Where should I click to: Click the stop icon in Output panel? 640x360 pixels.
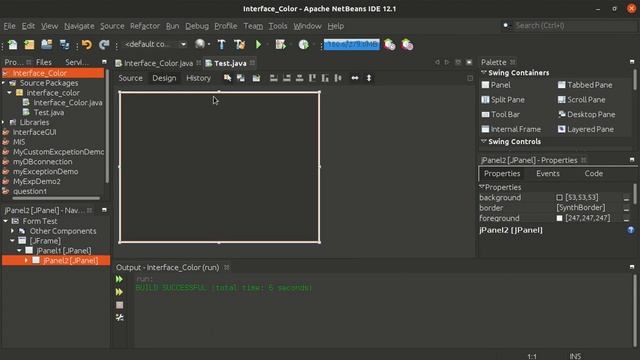pos(120,305)
